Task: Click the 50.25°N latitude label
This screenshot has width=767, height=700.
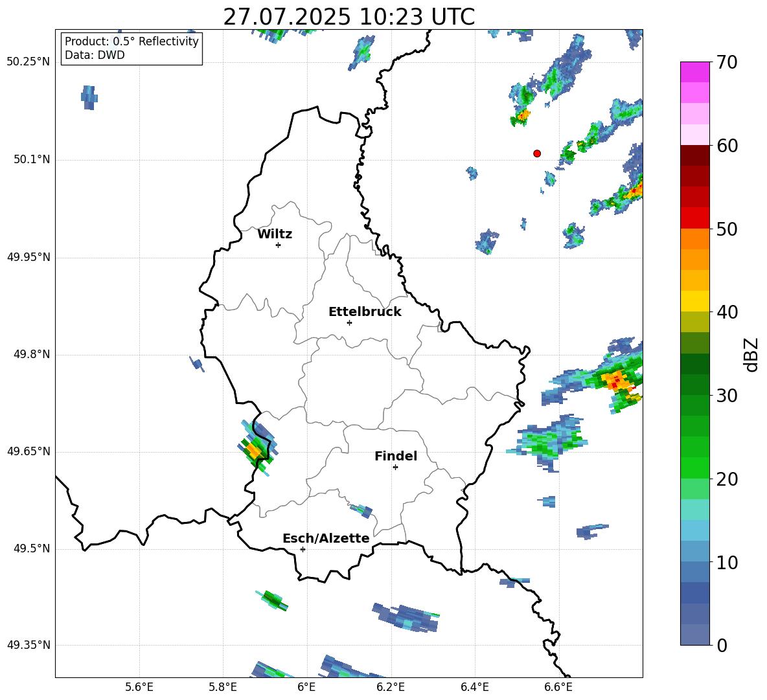Action: click(x=29, y=62)
